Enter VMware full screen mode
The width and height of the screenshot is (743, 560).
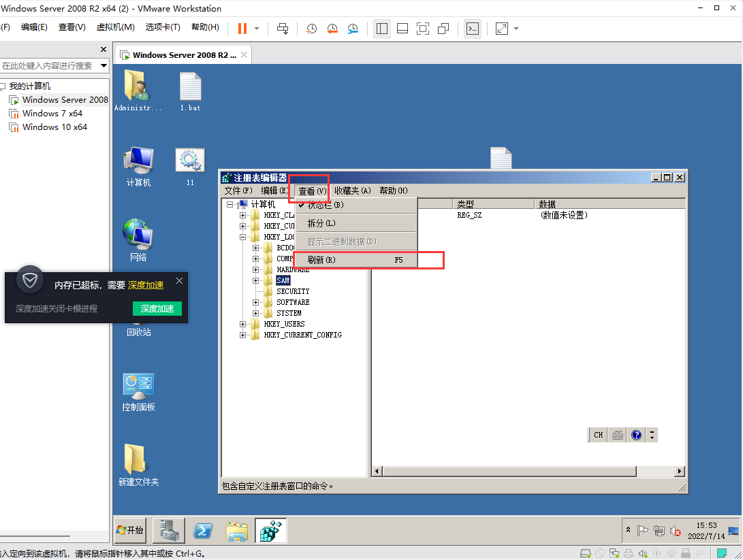[x=423, y=29]
